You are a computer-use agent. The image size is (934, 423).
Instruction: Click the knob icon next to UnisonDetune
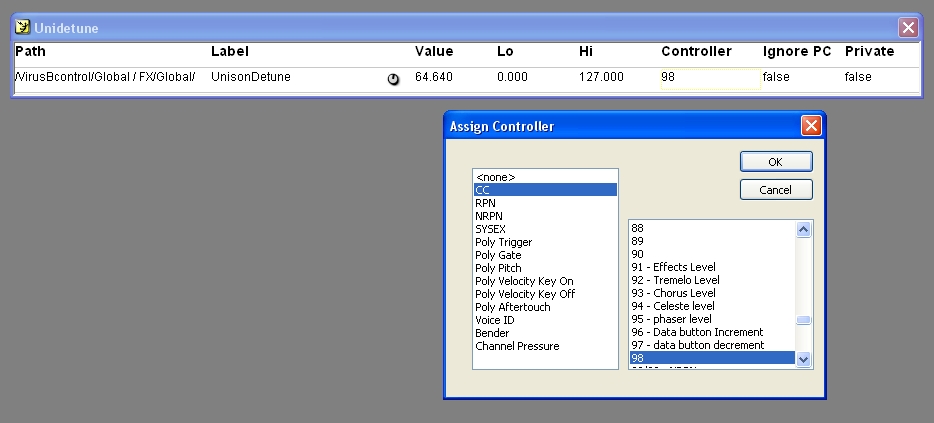click(393, 79)
